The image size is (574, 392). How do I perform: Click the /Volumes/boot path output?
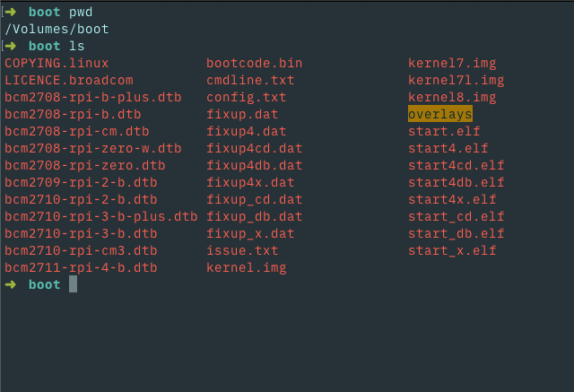(57, 29)
